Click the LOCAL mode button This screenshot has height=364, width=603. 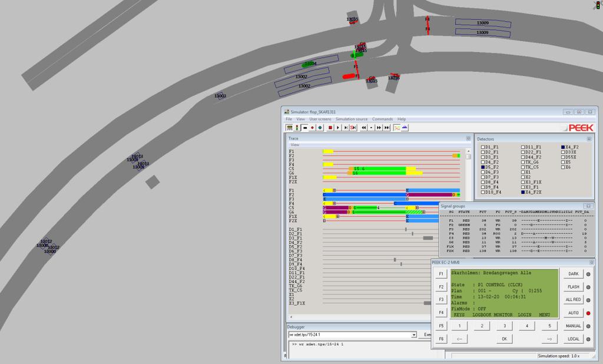click(573, 339)
